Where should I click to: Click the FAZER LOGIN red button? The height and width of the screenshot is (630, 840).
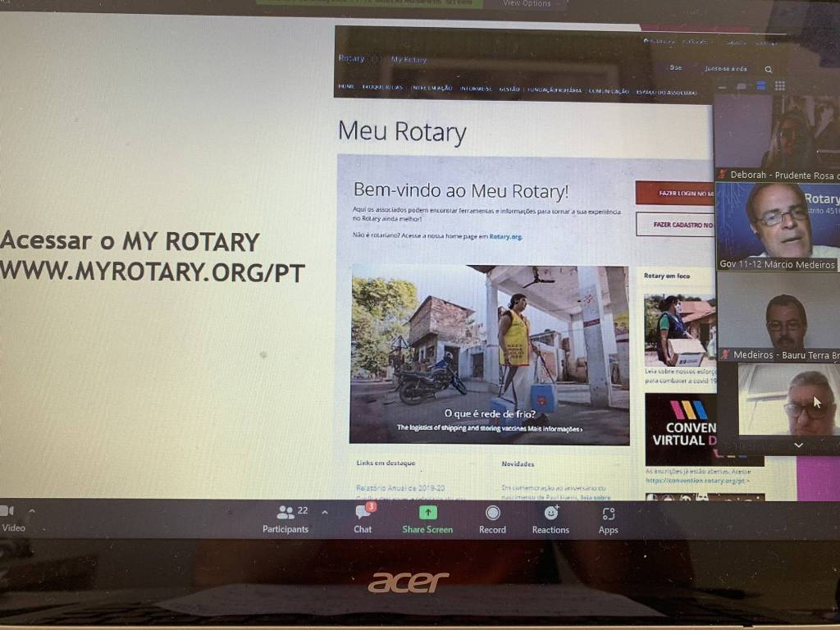click(674, 193)
